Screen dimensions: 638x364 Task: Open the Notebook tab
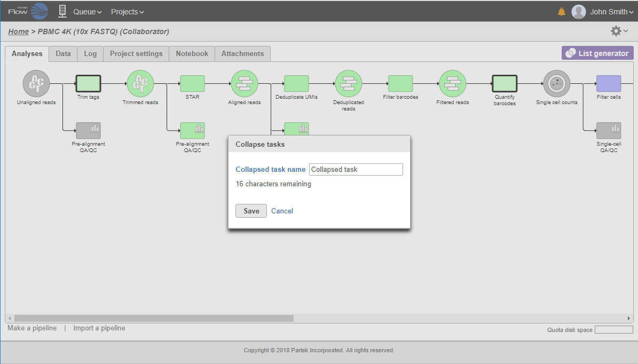coord(192,53)
